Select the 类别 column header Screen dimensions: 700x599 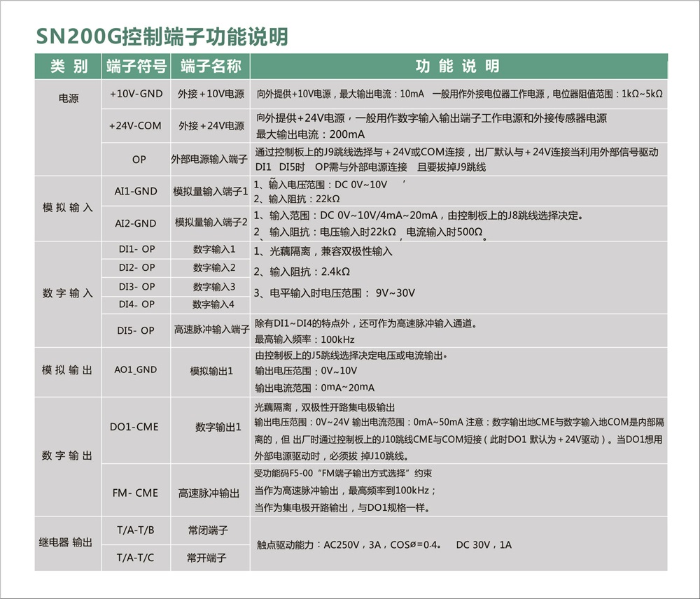click(x=69, y=66)
